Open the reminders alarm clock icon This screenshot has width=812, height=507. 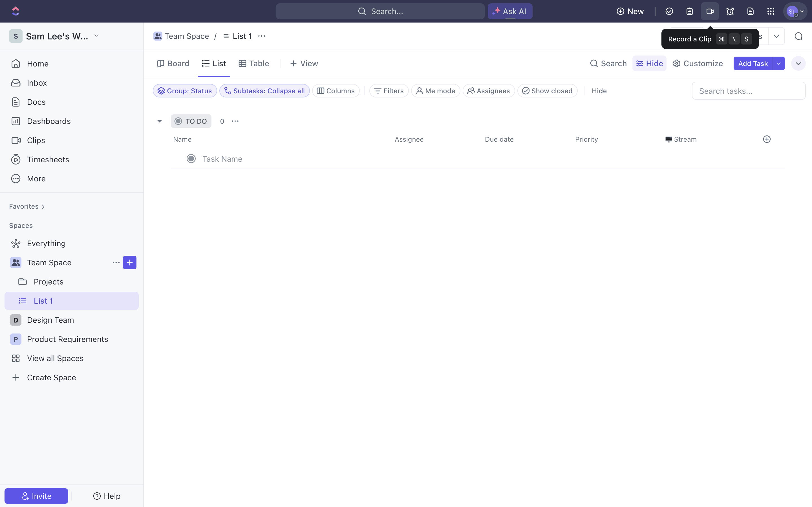coord(730,11)
